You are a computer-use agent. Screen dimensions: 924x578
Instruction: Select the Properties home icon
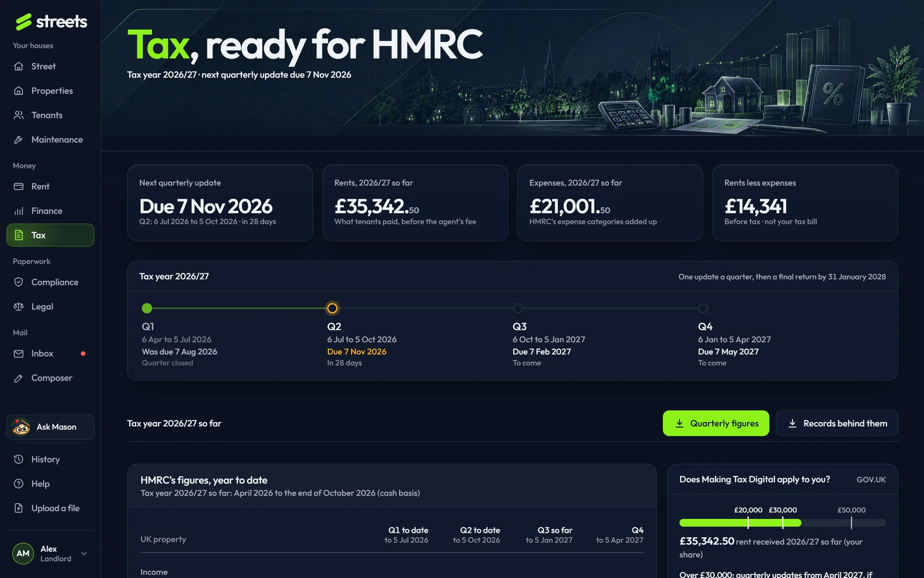pyautogui.click(x=18, y=91)
